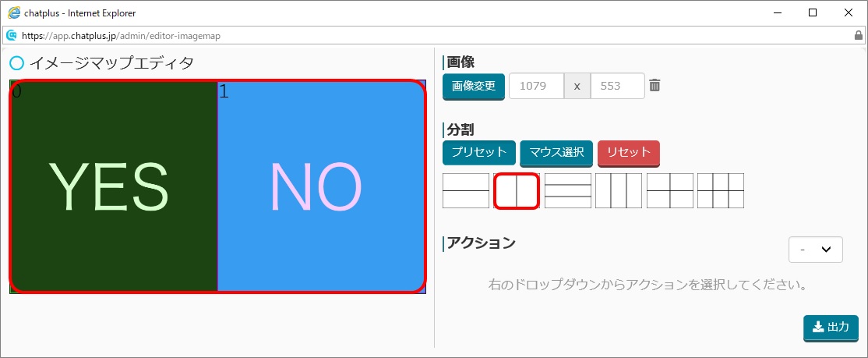Click the プリセット button
Screen dimensions: 868x358
(479, 152)
